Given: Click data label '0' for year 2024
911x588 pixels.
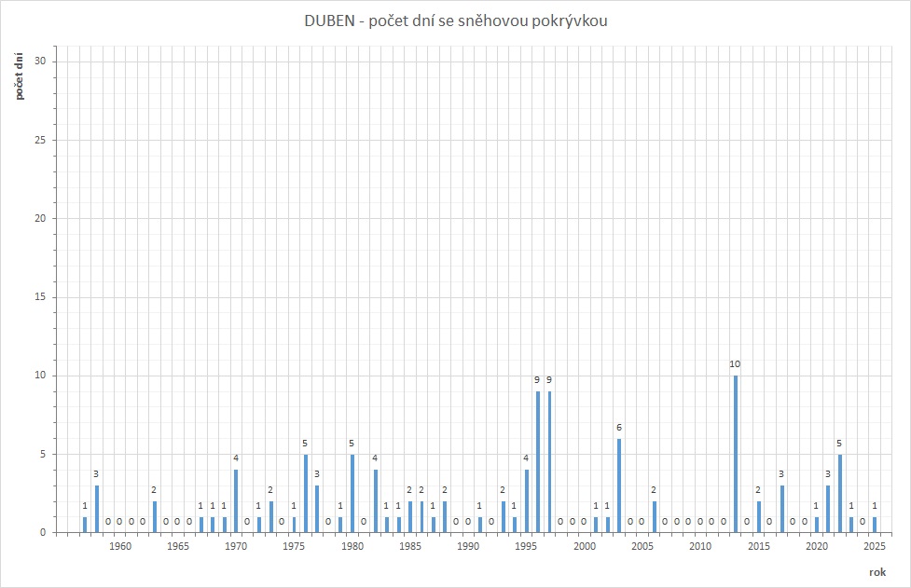Looking at the screenshot, I should coord(863,521).
